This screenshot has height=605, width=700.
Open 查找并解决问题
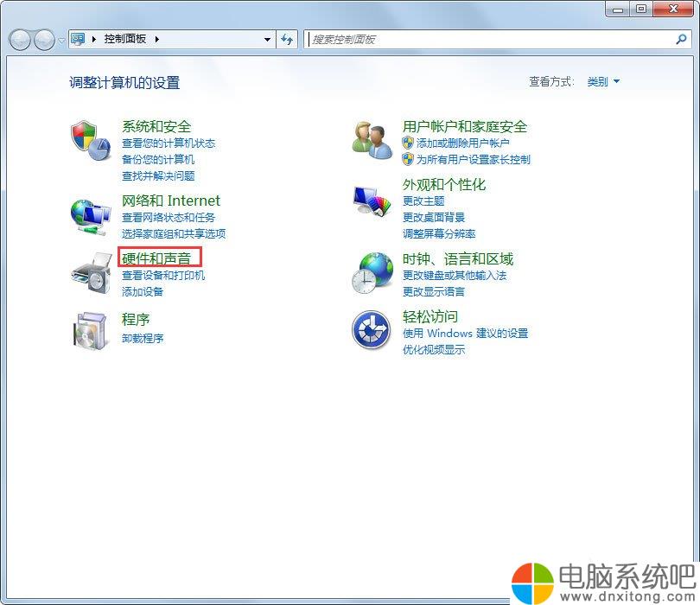[158, 176]
